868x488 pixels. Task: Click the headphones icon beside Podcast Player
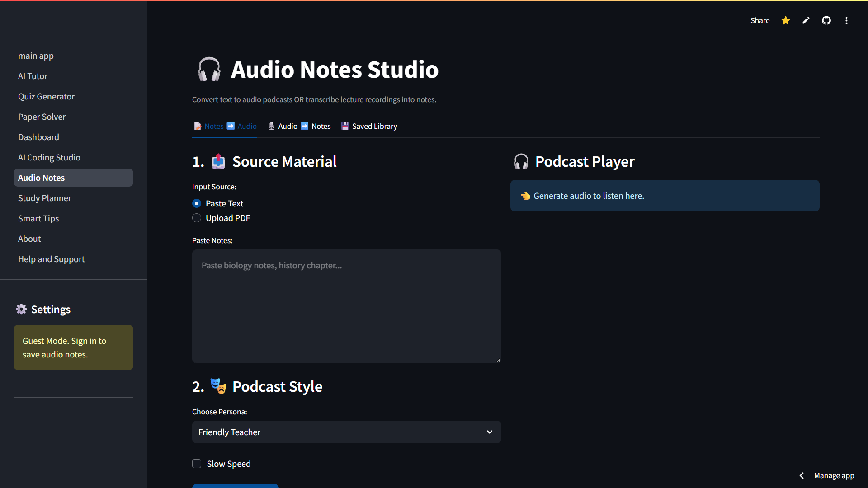[x=521, y=161]
